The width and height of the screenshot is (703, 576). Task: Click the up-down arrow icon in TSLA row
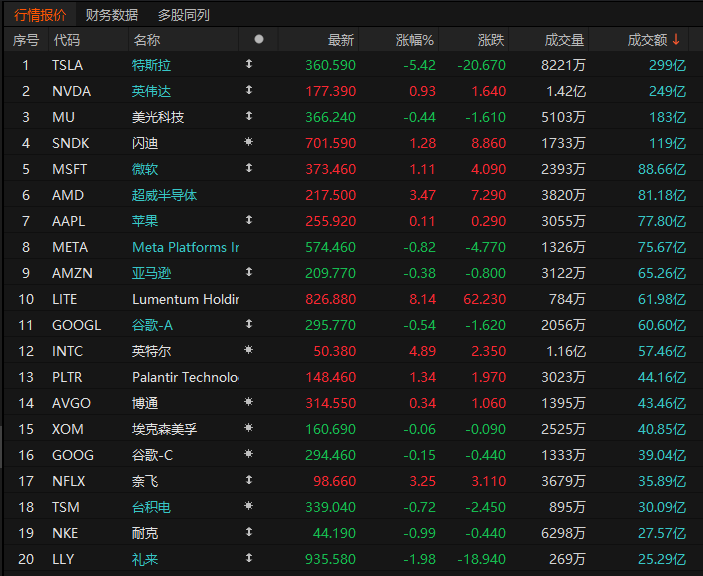click(x=249, y=64)
